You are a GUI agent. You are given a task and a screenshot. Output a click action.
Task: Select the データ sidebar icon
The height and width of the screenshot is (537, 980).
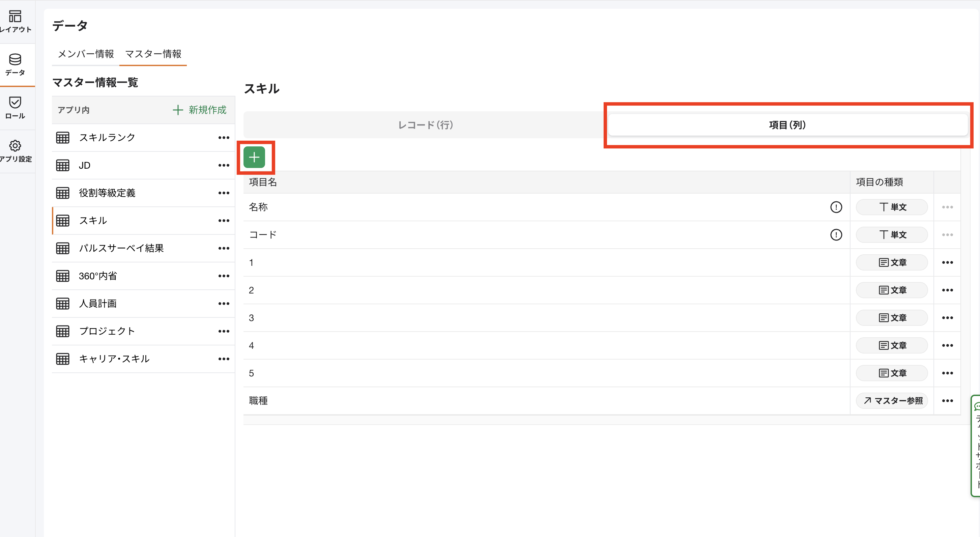click(x=15, y=64)
